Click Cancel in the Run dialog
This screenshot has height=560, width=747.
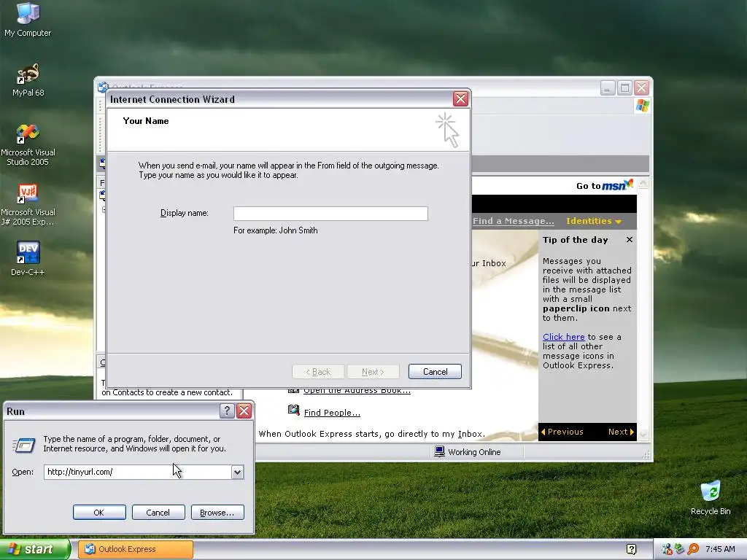158,513
